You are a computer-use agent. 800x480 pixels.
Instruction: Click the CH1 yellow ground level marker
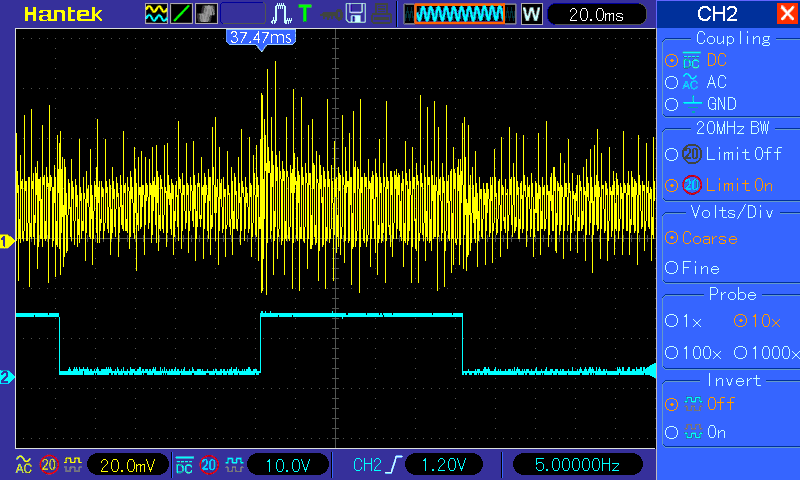(7, 241)
